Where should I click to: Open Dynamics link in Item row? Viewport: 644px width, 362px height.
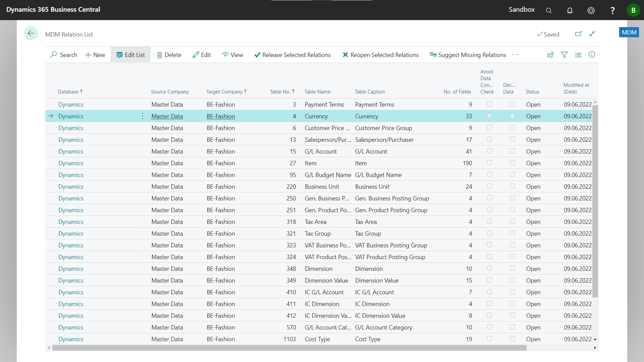tap(71, 163)
